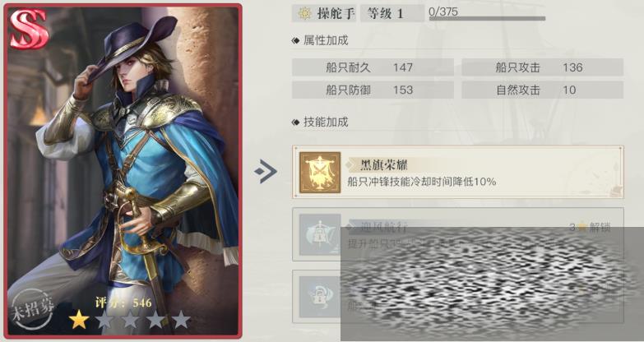Click the chevron arrow beside skill list
The image size is (644, 342).
click(x=266, y=171)
